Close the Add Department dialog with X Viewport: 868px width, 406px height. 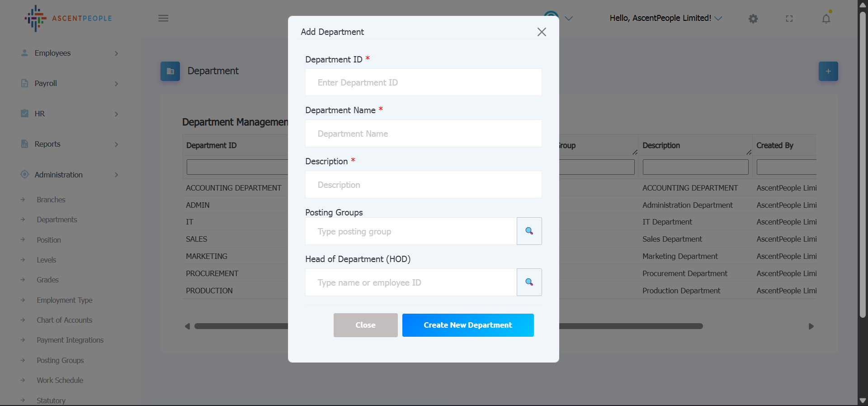[x=542, y=32]
